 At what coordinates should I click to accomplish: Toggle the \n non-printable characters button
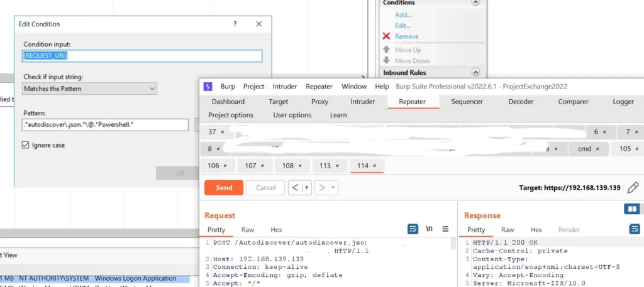click(x=429, y=229)
